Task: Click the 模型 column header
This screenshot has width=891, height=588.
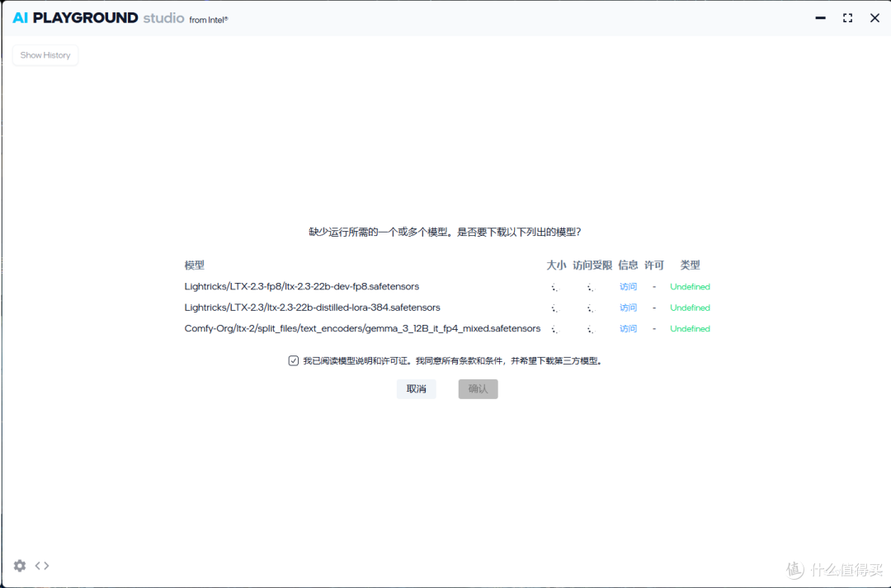Action: 195,266
